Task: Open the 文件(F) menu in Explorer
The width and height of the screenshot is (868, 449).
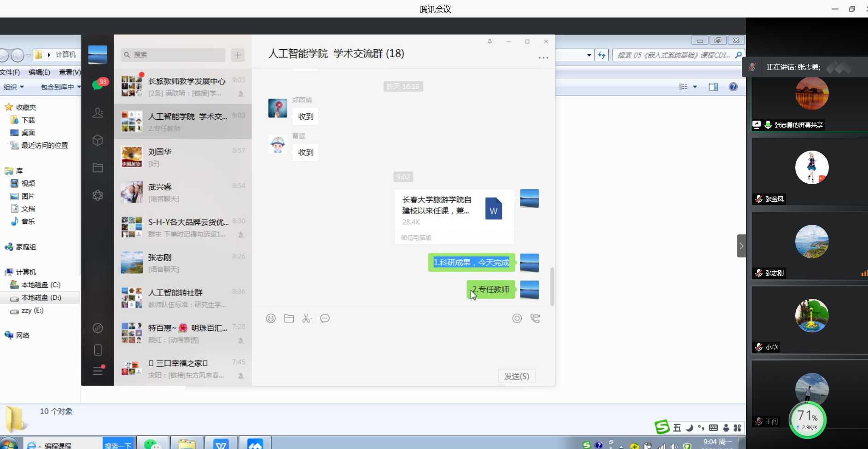Action: pyautogui.click(x=10, y=72)
